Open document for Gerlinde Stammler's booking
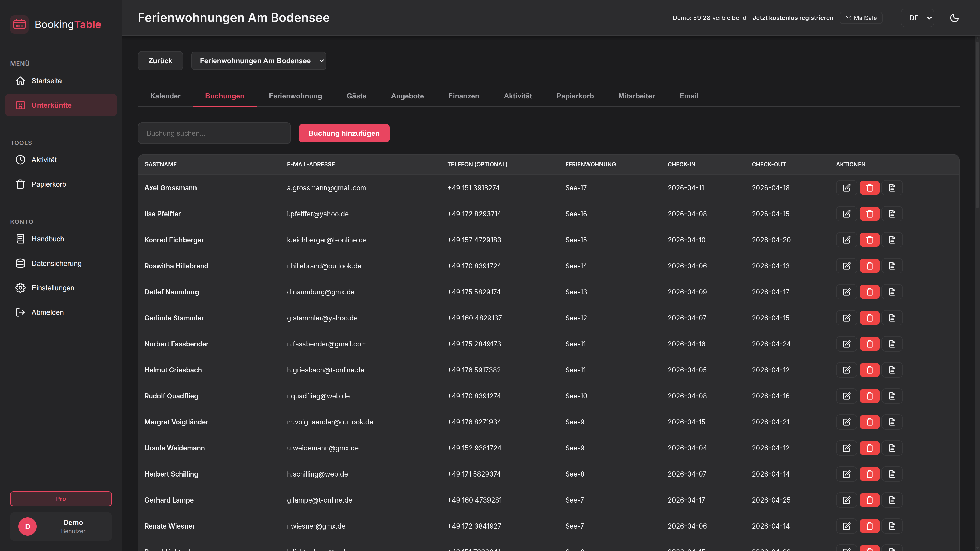The height and width of the screenshot is (551, 980). (892, 318)
